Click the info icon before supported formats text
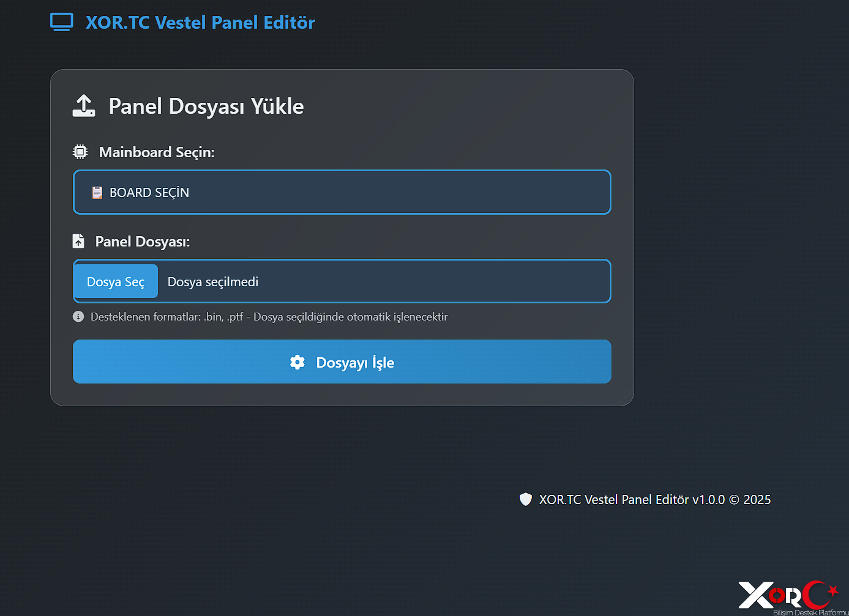849x616 pixels. (x=78, y=316)
